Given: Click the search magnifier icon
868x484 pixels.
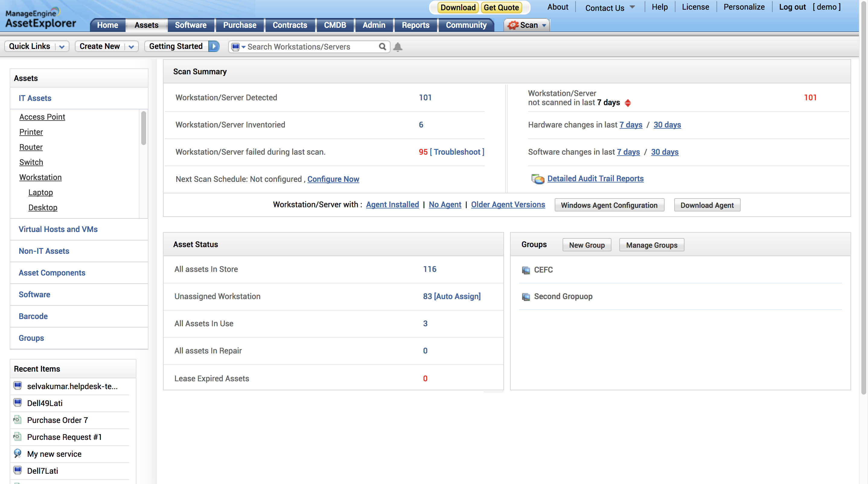Looking at the screenshot, I should [x=382, y=47].
